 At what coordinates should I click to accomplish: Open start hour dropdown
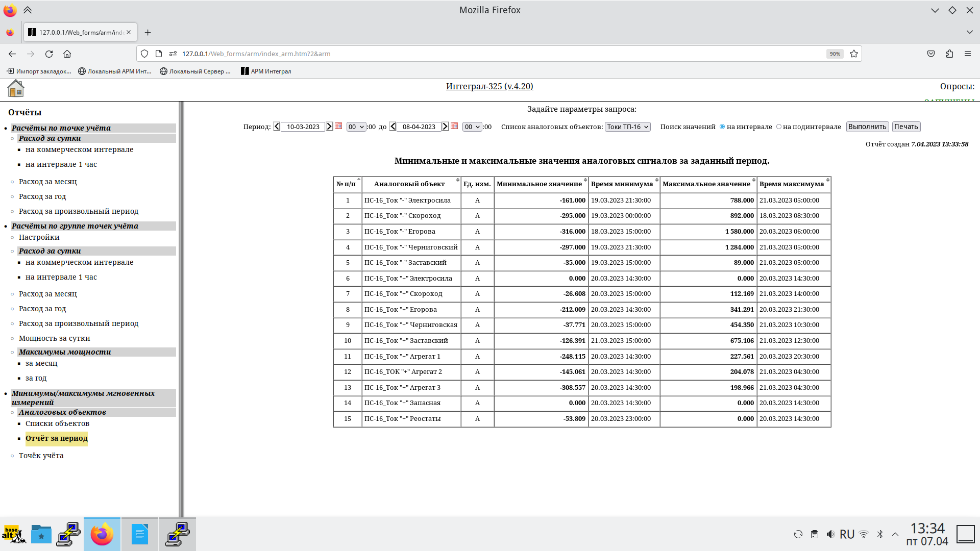click(356, 127)
